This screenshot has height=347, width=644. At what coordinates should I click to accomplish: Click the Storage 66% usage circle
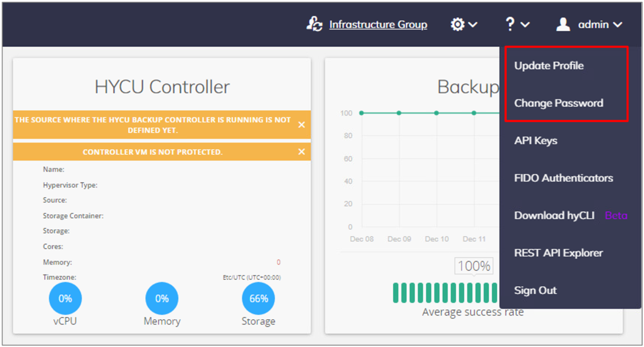pyautogui.click(x=259, y=299)
